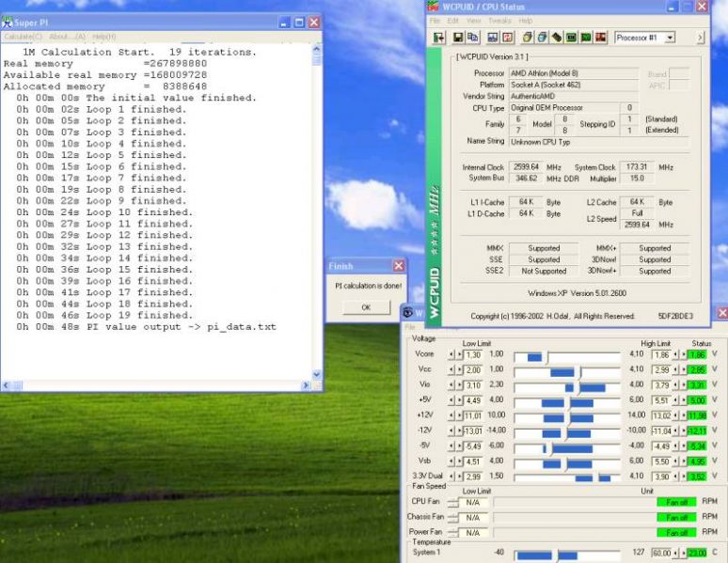This screenshot has height=563, width=728.
Task: Decrease the Vcore high limit with left arrow
Action: click(x=675, y=354)
